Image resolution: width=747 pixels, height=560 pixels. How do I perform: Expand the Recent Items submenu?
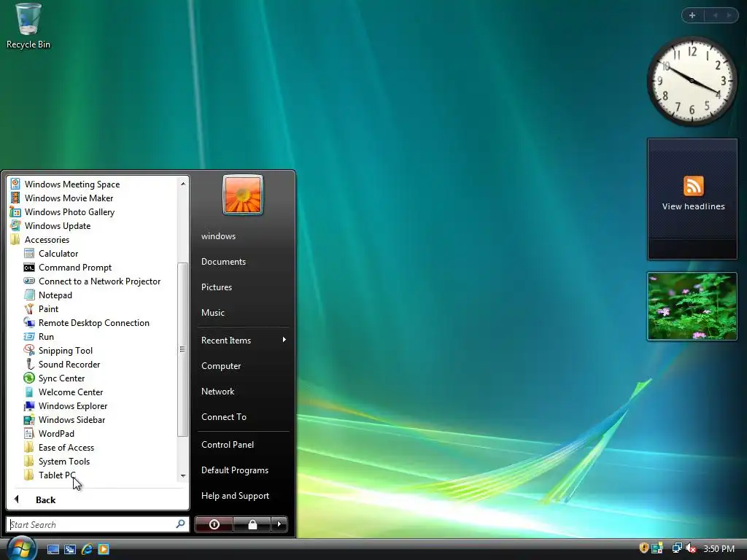(243, 340)
